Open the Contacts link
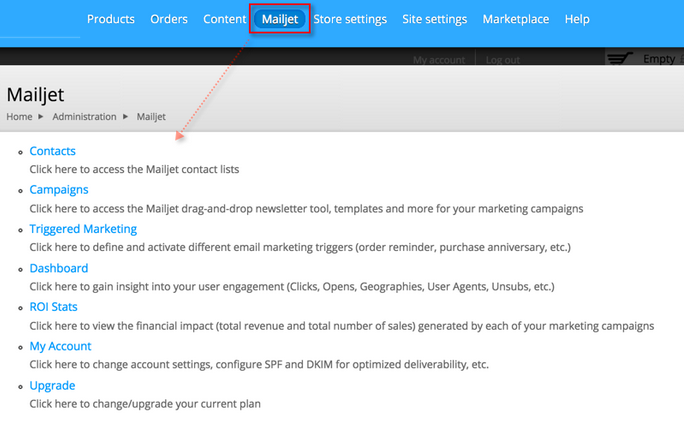Screen dimensions: 684x424 (x=52, y=151)
